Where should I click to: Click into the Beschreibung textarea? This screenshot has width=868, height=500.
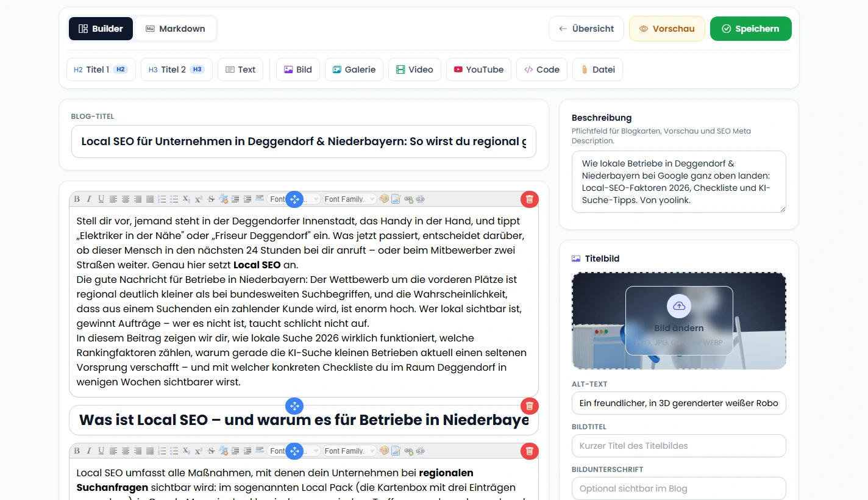[679, 182]
